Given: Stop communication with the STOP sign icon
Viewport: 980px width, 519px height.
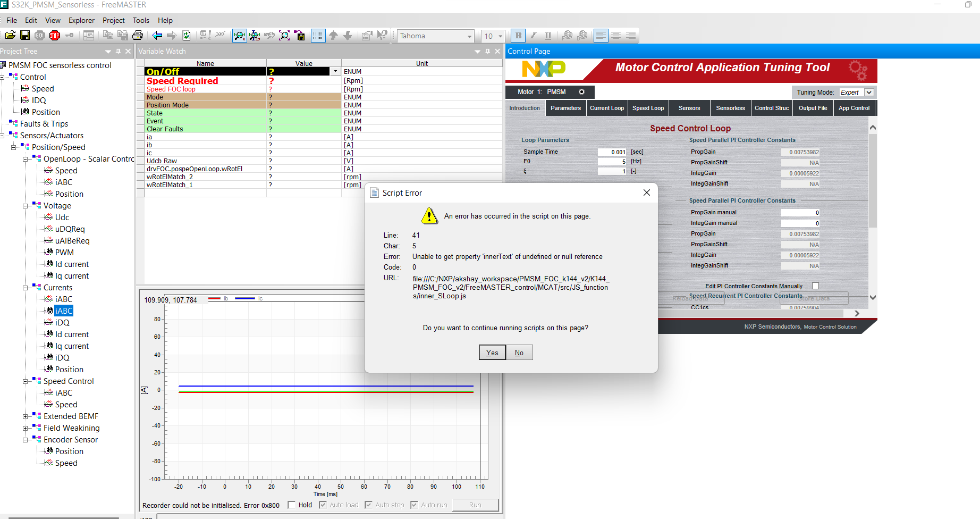Looking at the screenshot, I should (x=54, y=36).
